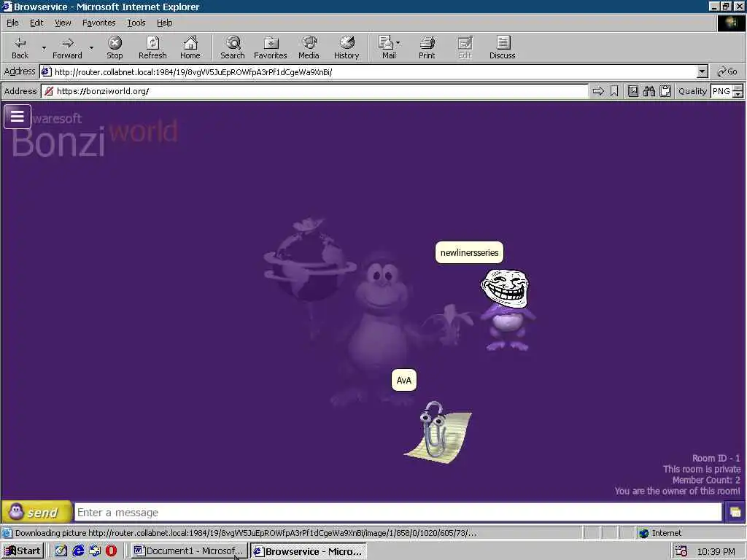Viewport: 747px width, 560px height.
Task: Click the notepad quick launch icon
Action: pos(61,551)
